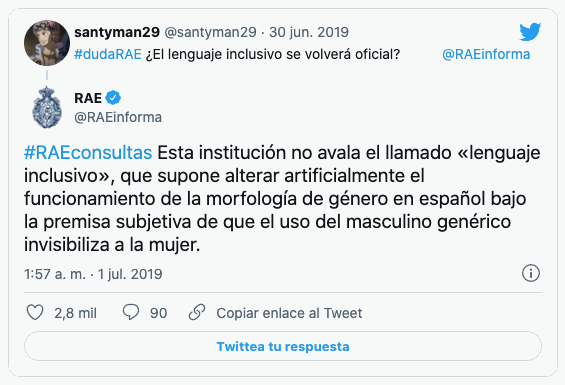Screen dimensions: 565x385
Task: Click Twittea tu respuesta button
Action: [283, 346]
